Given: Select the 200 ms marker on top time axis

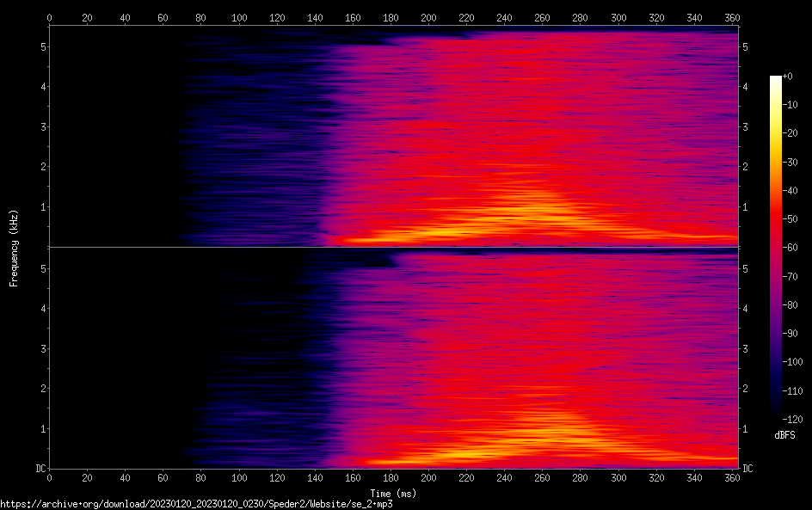Looking at the screenshot, I should (428, 16).
